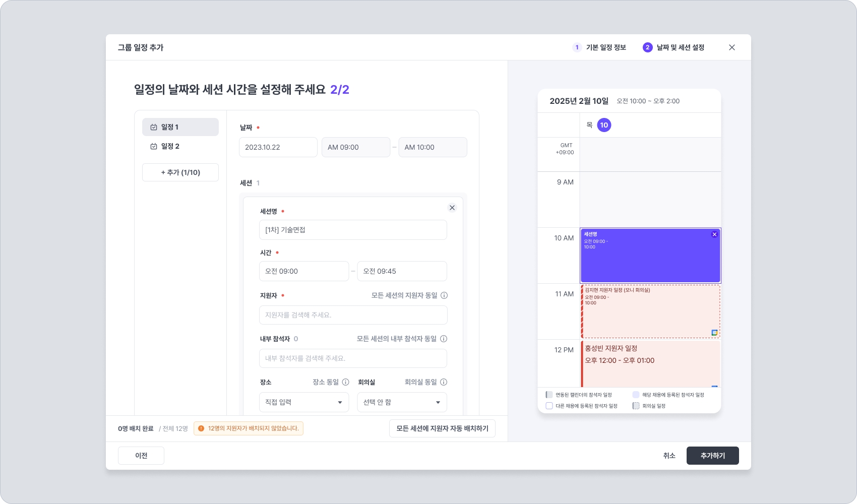Click the 지원자 search field

(x=353, y=315)
